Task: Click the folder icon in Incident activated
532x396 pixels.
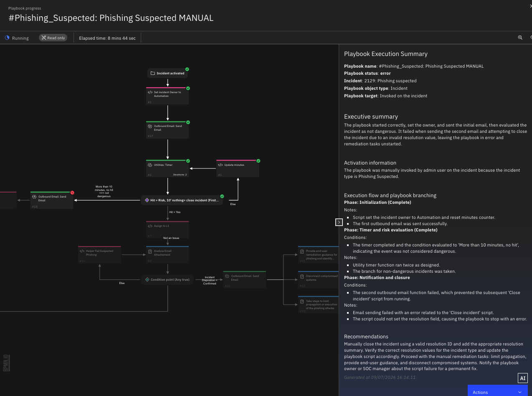Action: click(153, 73)
